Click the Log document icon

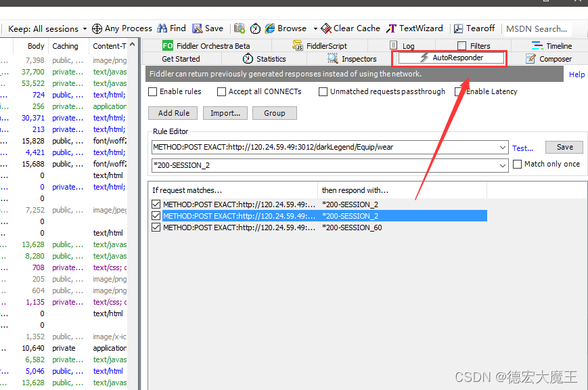[x=393, y=45]
